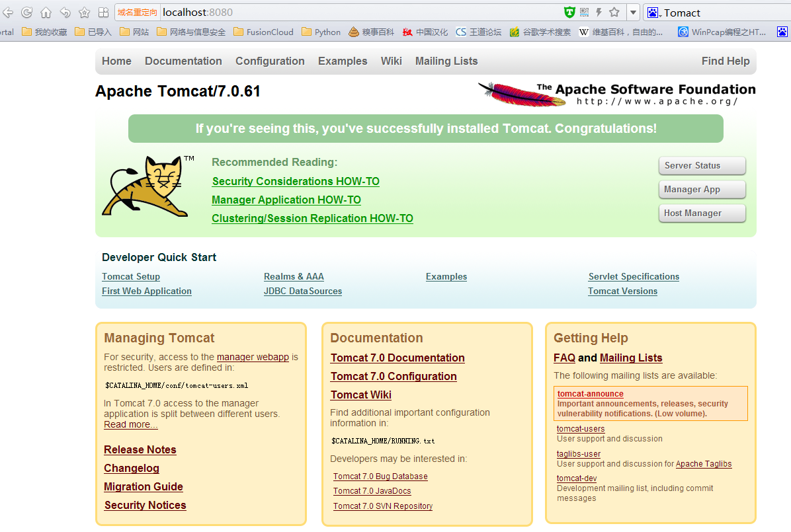Open Apache Taglibs link
The image size is (791, 532).
[x=704, y=464]
